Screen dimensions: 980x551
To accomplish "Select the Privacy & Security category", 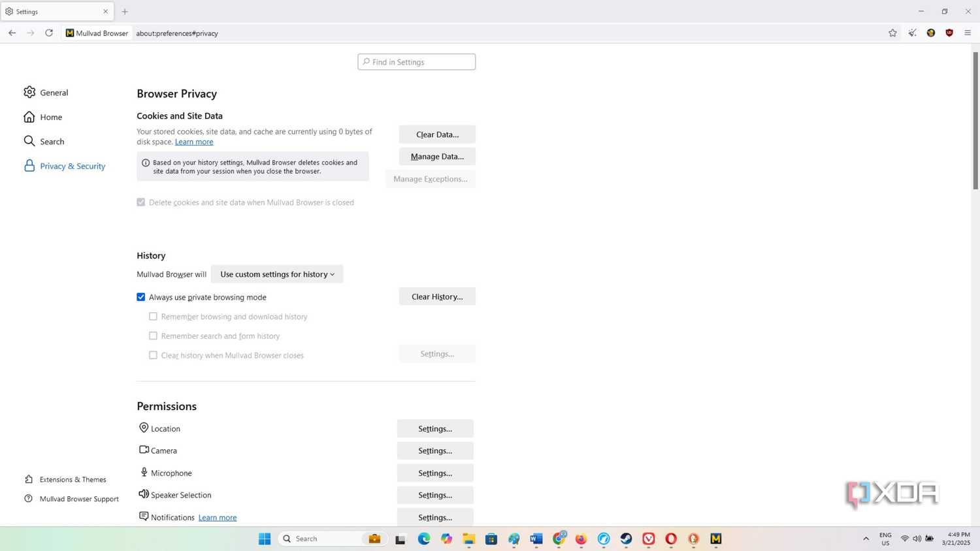I will (64, 166).
